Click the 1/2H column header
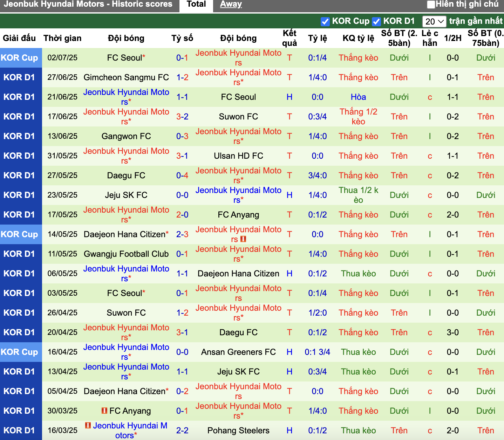The height and width of the screenshot is (440, 504). point(452,38)
